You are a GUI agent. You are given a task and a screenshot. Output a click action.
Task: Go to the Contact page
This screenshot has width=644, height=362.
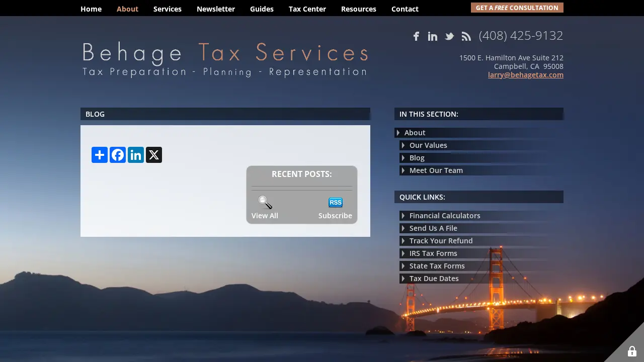[405, 9]
